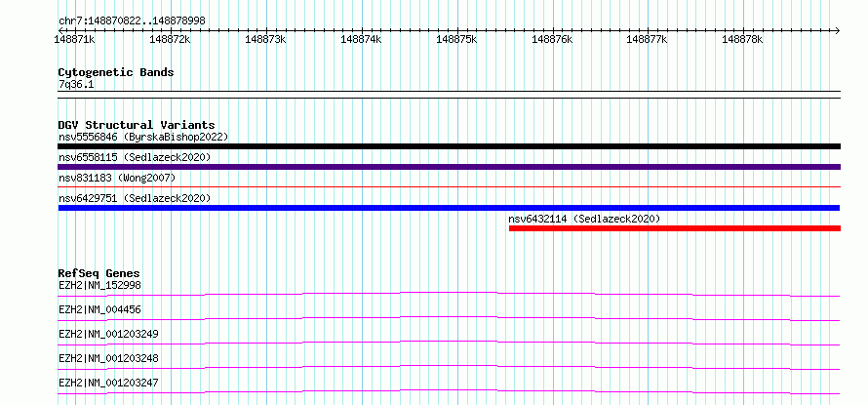Image resolution: width=868 pixels, height=405 pixels.
Task: Click the nsv831183 (Wong2007) label
Action: coord(116,178)
